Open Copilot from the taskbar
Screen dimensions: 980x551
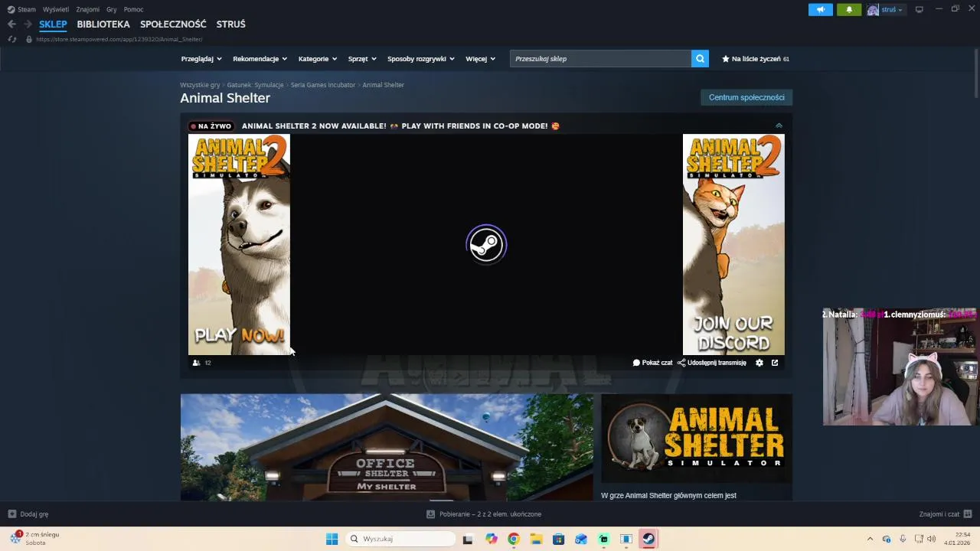pyautogui.click(x=491, y=539)
